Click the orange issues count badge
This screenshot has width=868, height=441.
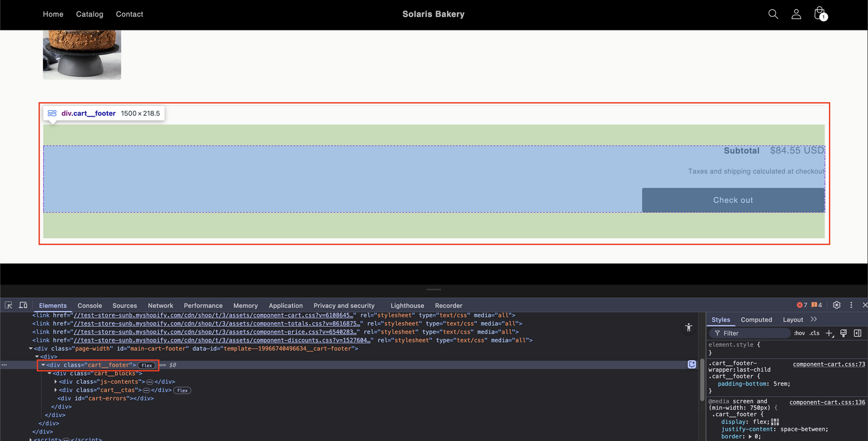click(816, 305)
